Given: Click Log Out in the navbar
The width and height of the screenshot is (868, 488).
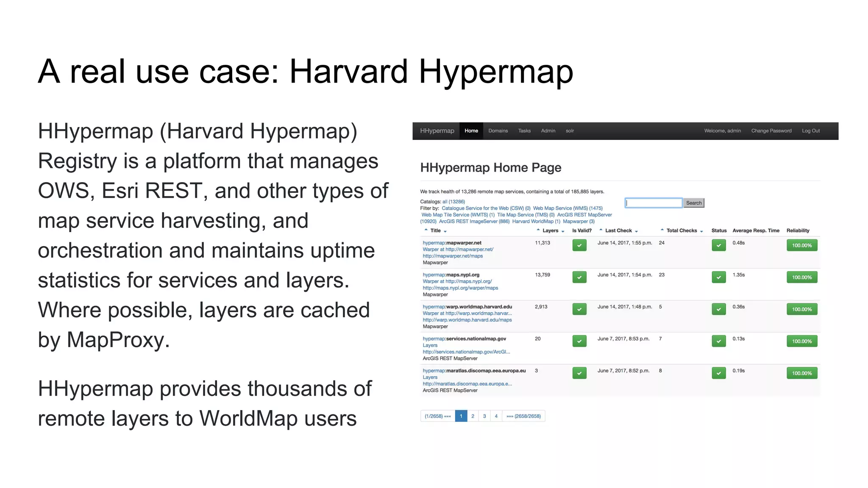Looking at the screenshot, I should (x=811, y=131).
